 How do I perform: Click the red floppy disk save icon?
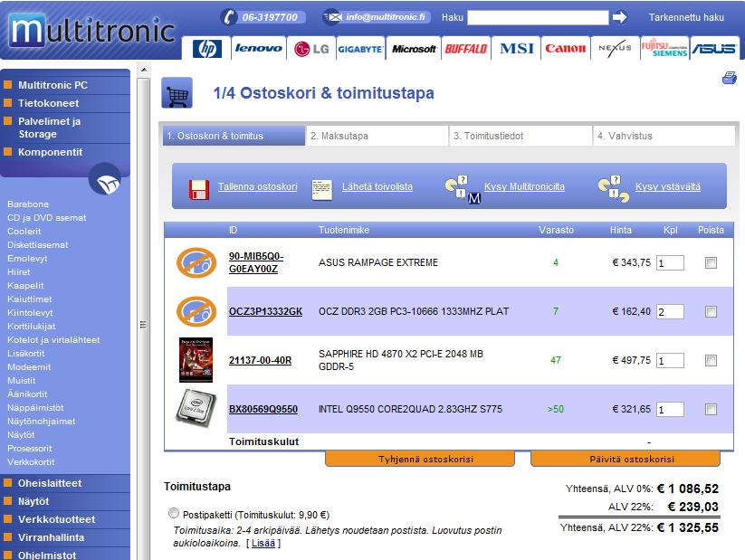coord(198,189)
